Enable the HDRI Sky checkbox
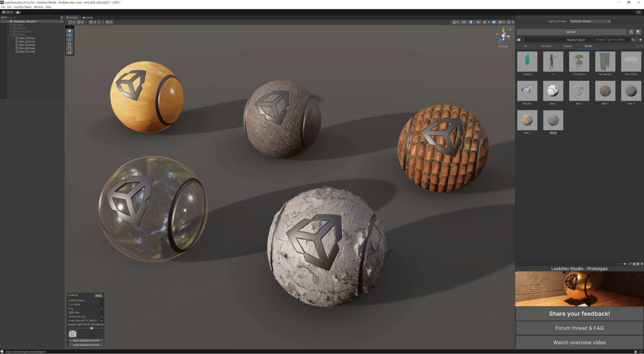Viewport: 644px width, 354px height. [x=101, y=312]
